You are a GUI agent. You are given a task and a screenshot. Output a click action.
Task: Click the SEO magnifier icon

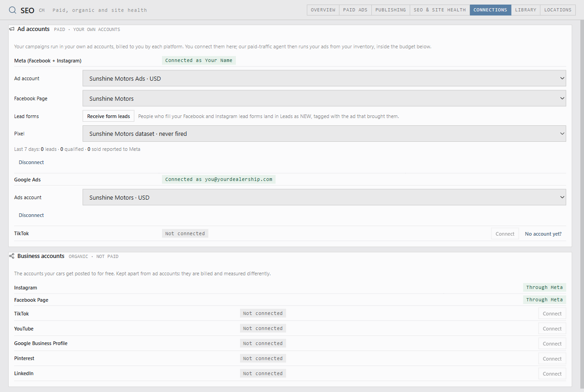[x=13, y=10]
